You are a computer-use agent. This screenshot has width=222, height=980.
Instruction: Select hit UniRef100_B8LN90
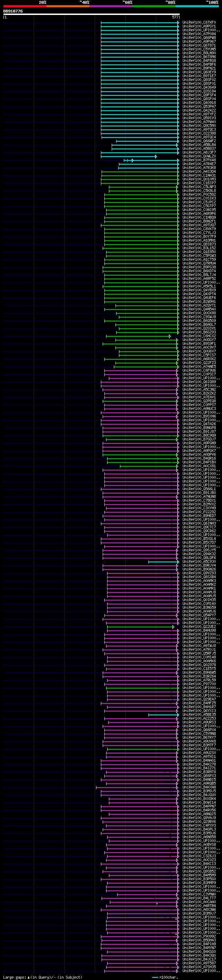[199, 53]
